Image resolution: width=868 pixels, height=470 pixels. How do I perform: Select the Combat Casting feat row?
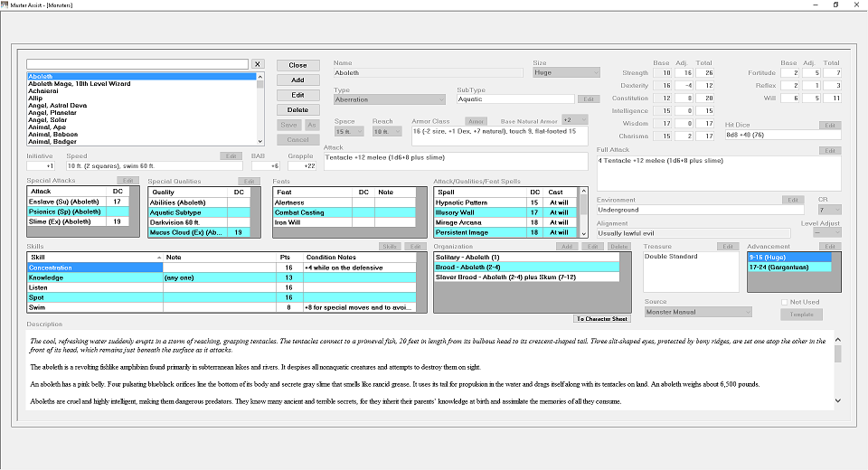click(344, 212)
